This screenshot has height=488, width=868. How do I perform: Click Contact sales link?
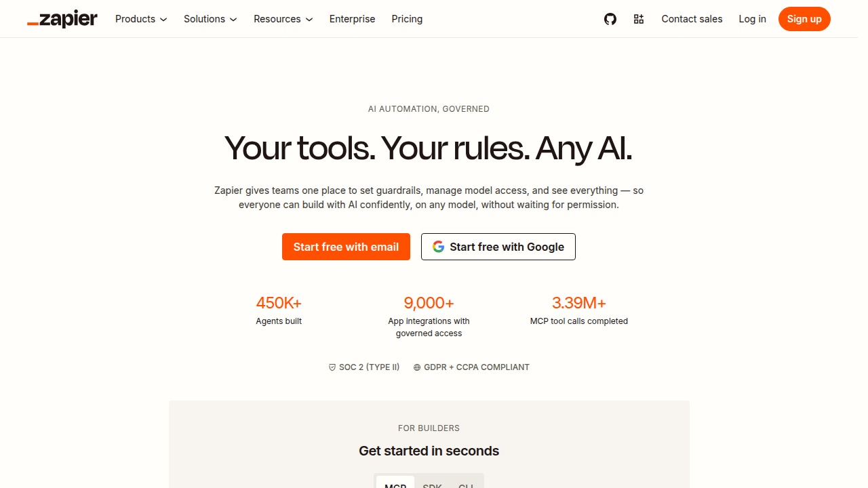(x=692, y=19)
